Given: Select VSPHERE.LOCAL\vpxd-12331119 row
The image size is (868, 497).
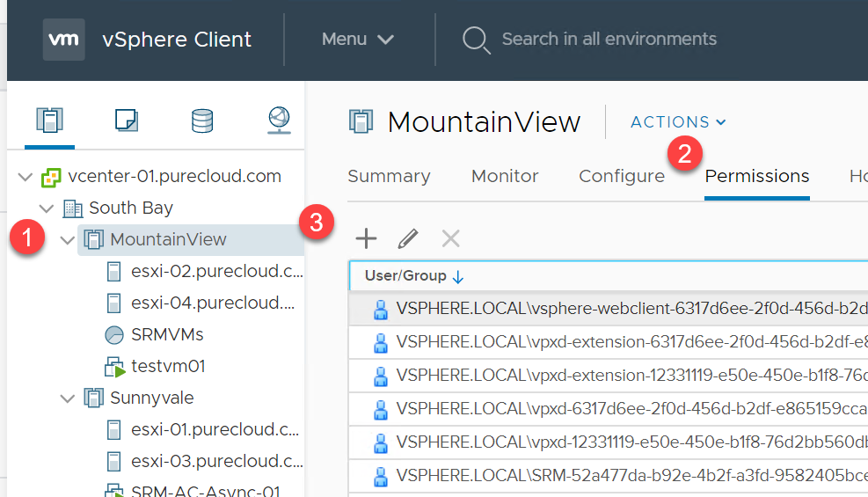Looking at the screenshot, I should (609, 442).
